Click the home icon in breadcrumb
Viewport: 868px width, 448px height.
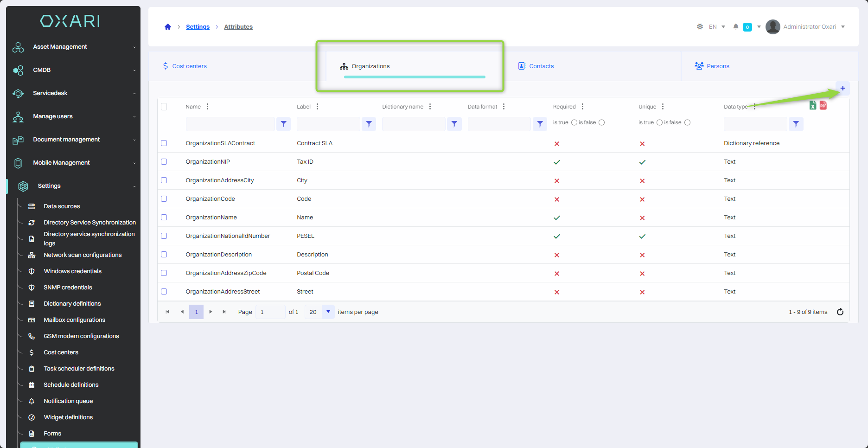tap(168, 27)
